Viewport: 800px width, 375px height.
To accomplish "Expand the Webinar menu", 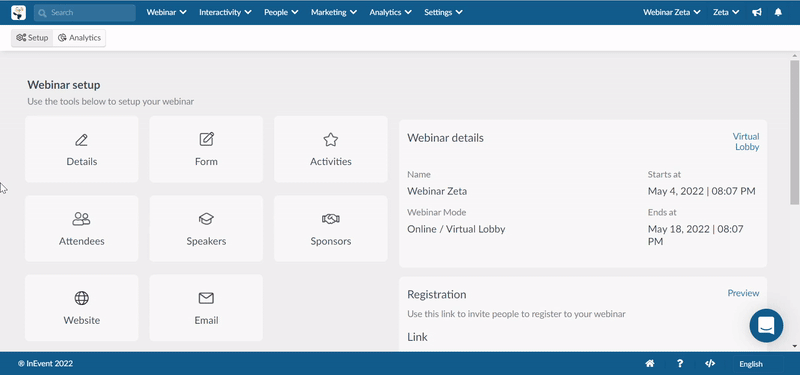I will point(166,12).
